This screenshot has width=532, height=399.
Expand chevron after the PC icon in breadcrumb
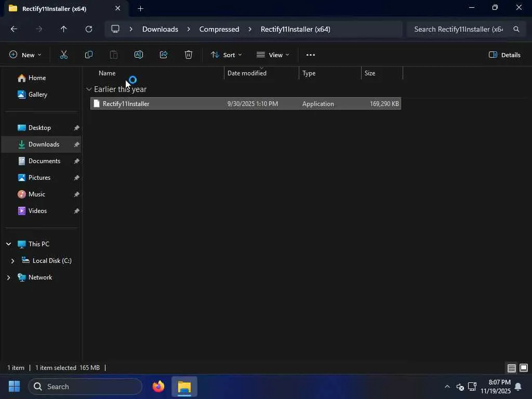[x=131, y=29]
